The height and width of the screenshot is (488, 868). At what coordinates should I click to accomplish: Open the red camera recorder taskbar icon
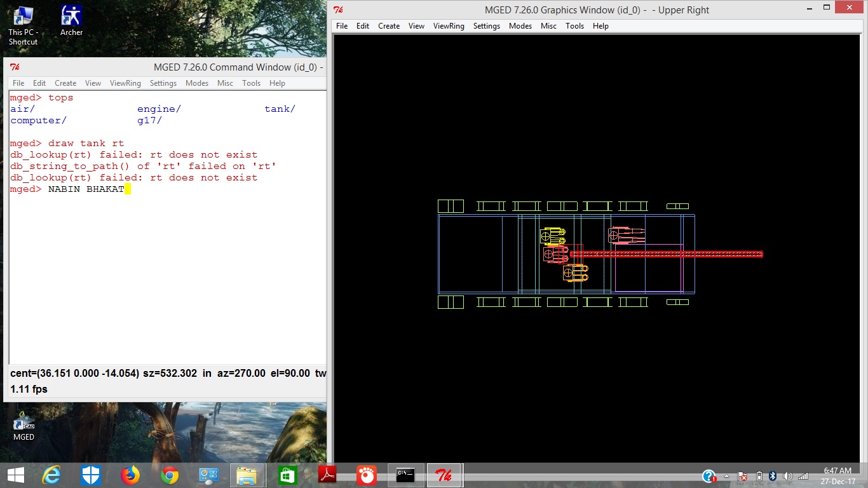pyautogui.click(x=366, y=475)
